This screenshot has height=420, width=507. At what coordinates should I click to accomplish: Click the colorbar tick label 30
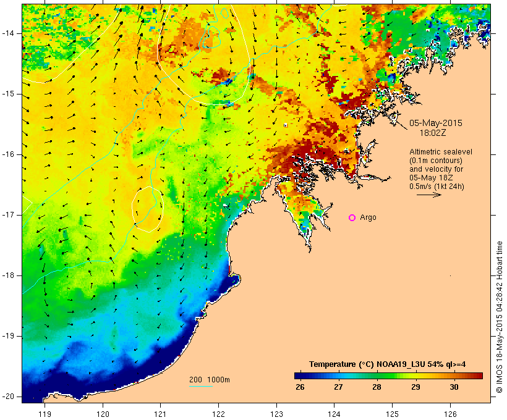(454, 387)
